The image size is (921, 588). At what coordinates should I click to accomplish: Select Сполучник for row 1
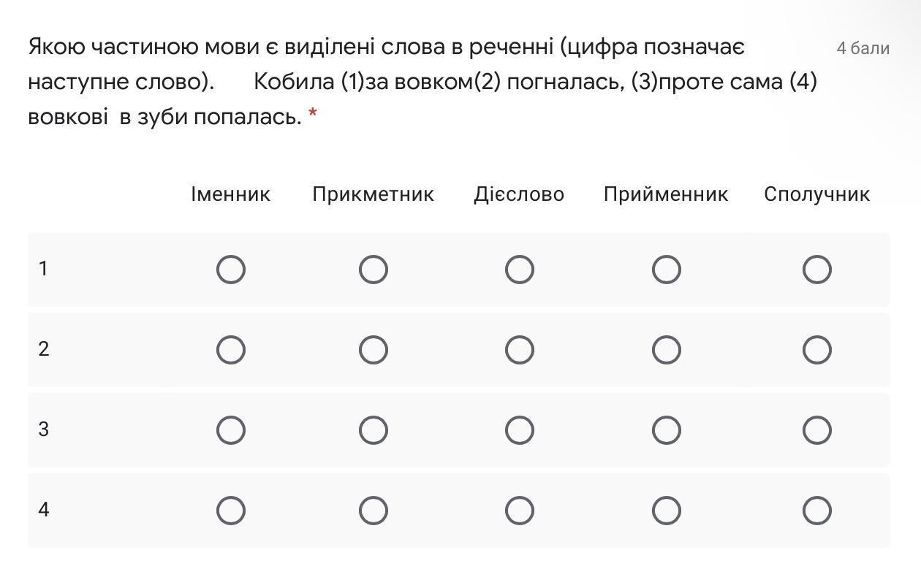pos(816,270)
